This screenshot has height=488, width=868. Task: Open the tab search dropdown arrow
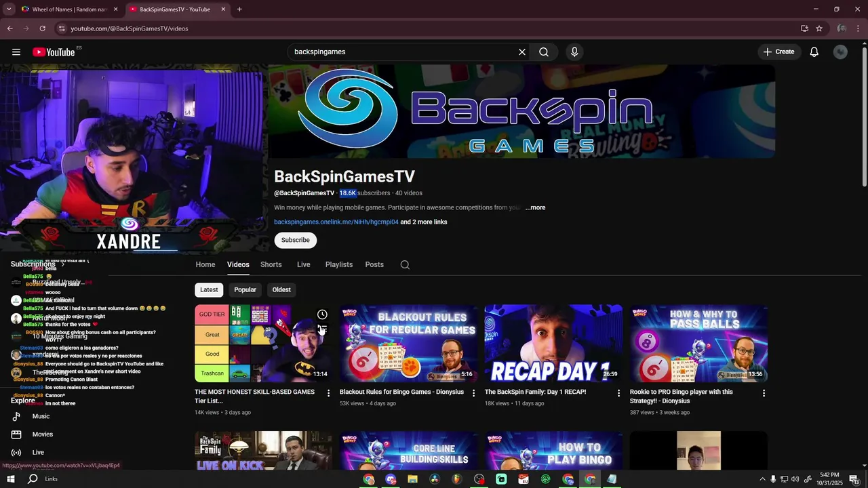tap(9, 9)
